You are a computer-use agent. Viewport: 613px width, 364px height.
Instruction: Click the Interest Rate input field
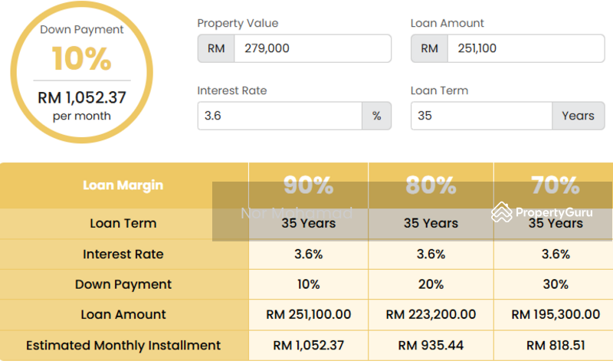[x=279, y=116]
